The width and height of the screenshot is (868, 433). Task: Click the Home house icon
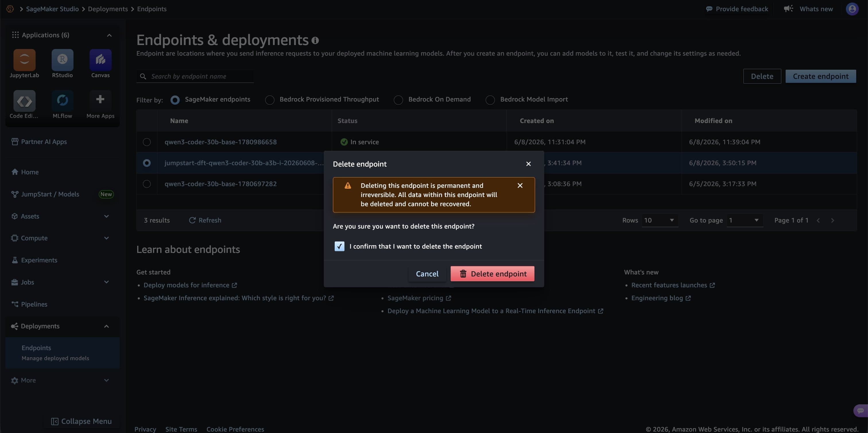pyautogui.click(x=14, y=172)
